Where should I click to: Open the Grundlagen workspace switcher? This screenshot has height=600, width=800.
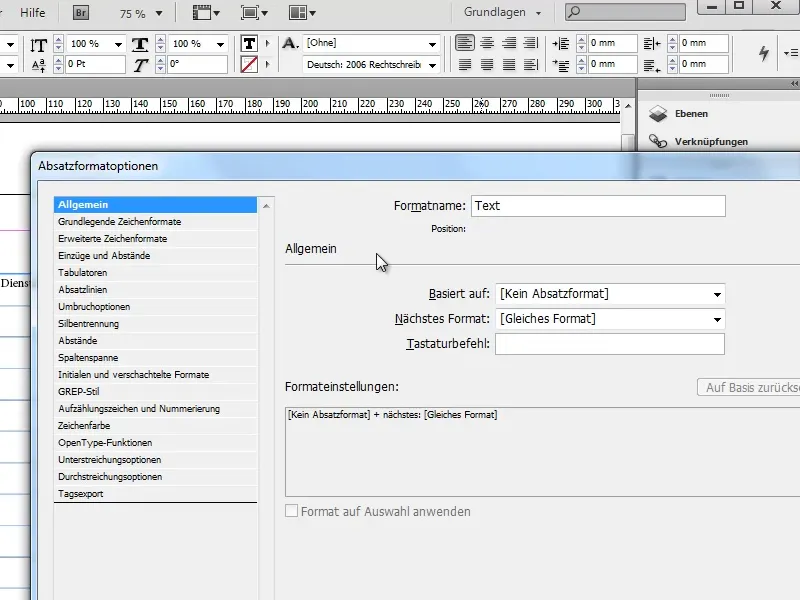(x=503, y=13)
